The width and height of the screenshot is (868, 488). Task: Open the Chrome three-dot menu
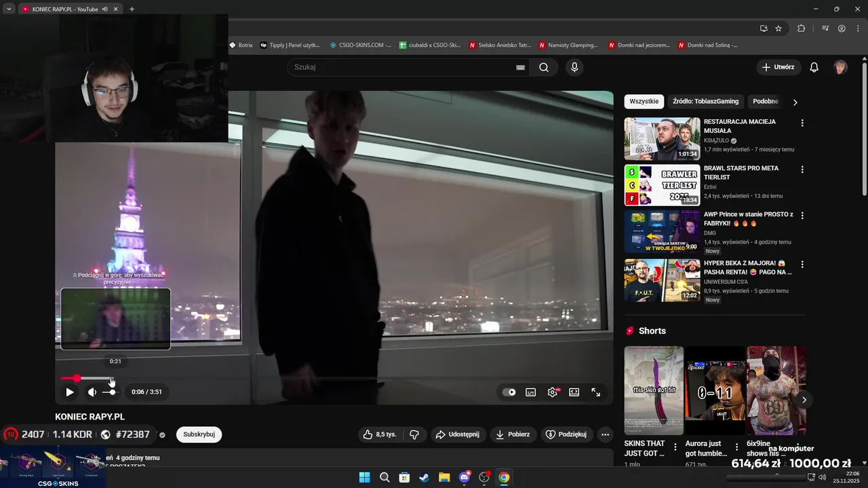coord(857,28)
